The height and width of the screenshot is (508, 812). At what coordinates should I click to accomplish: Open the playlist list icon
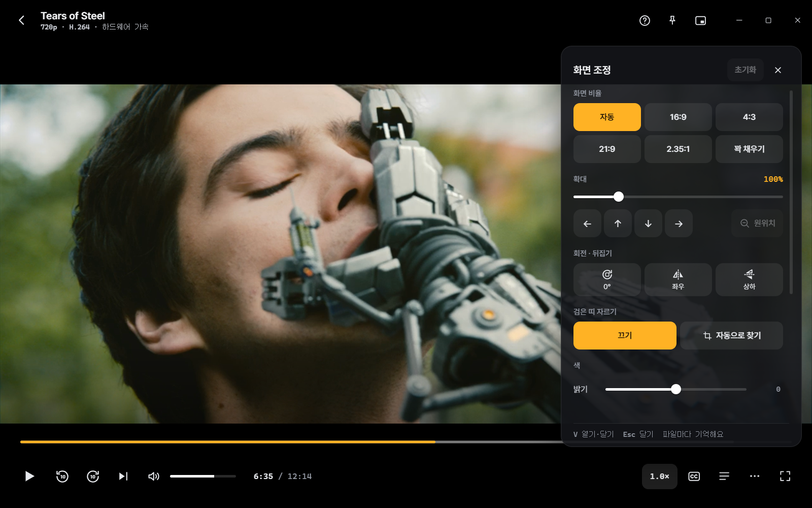(x=724, y=476)
